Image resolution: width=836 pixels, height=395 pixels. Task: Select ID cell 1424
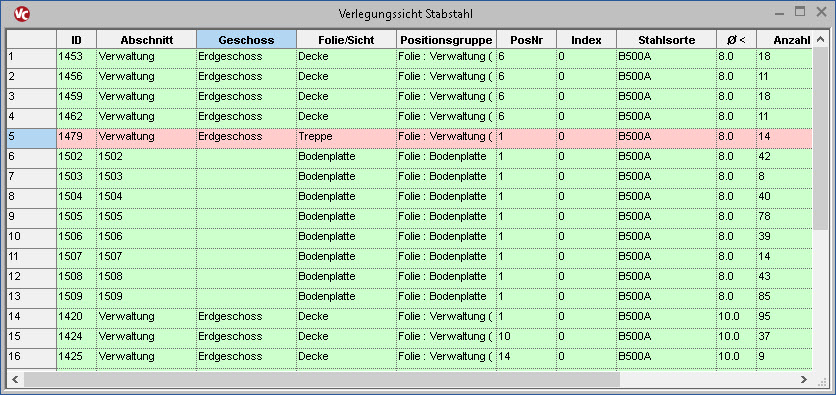77,338
